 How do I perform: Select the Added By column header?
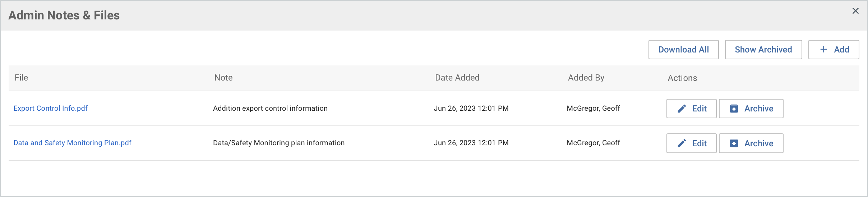pyautogui.click(x=586, y=78)
